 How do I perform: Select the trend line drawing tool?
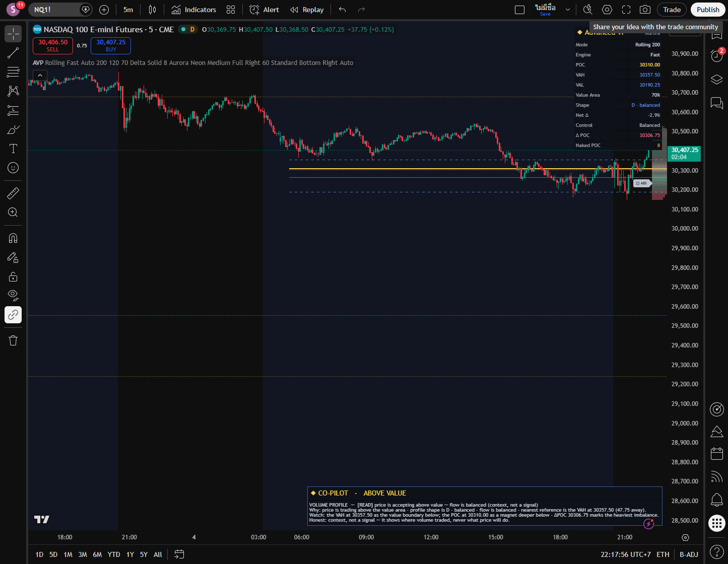click(x=13, y=53)
